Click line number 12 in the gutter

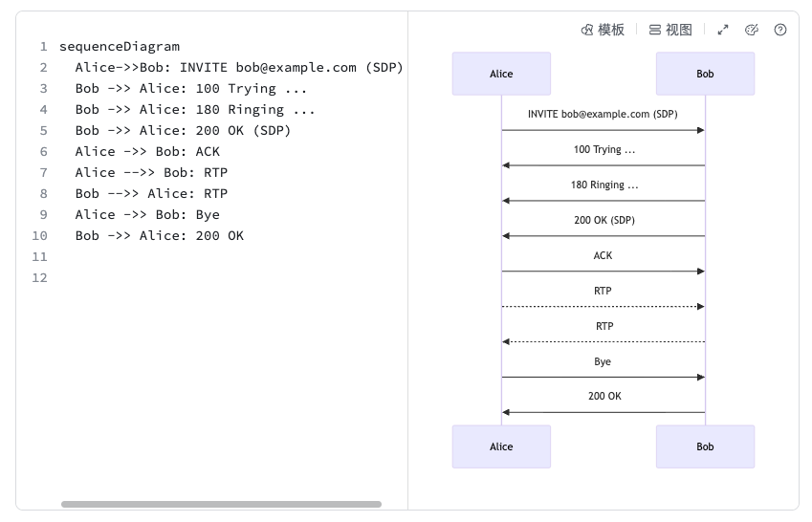[x=39, y=277]
